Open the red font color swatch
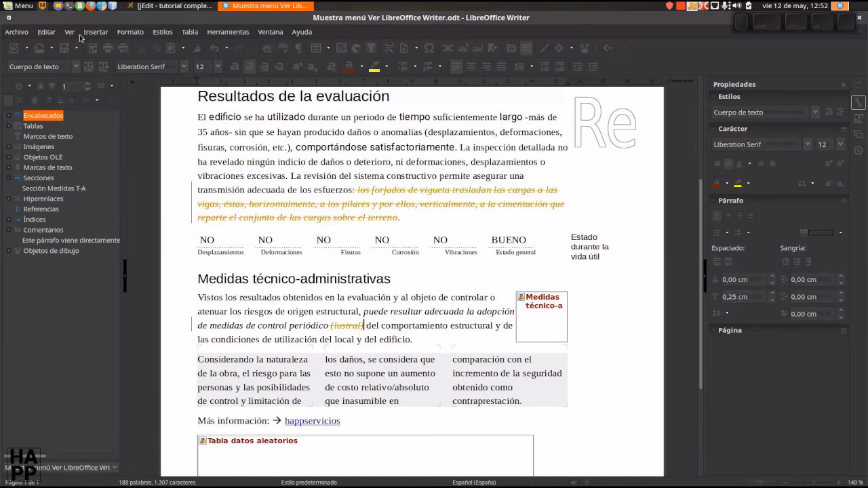 349,68
